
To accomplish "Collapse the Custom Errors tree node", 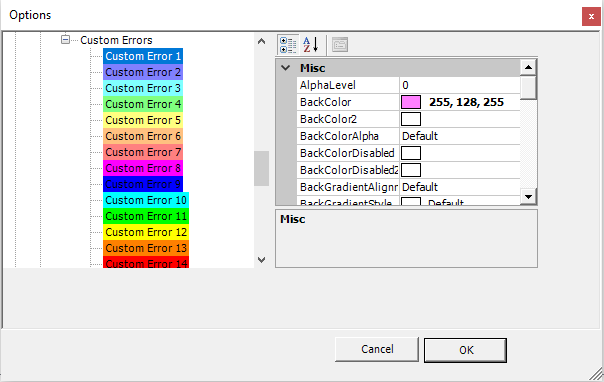I will click(65, 40).
